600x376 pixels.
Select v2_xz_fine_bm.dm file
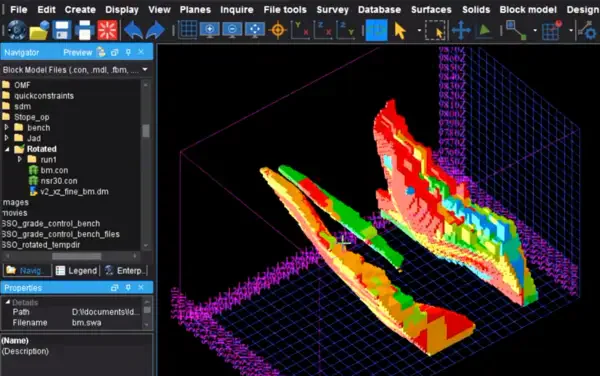[x=74, y=192]
